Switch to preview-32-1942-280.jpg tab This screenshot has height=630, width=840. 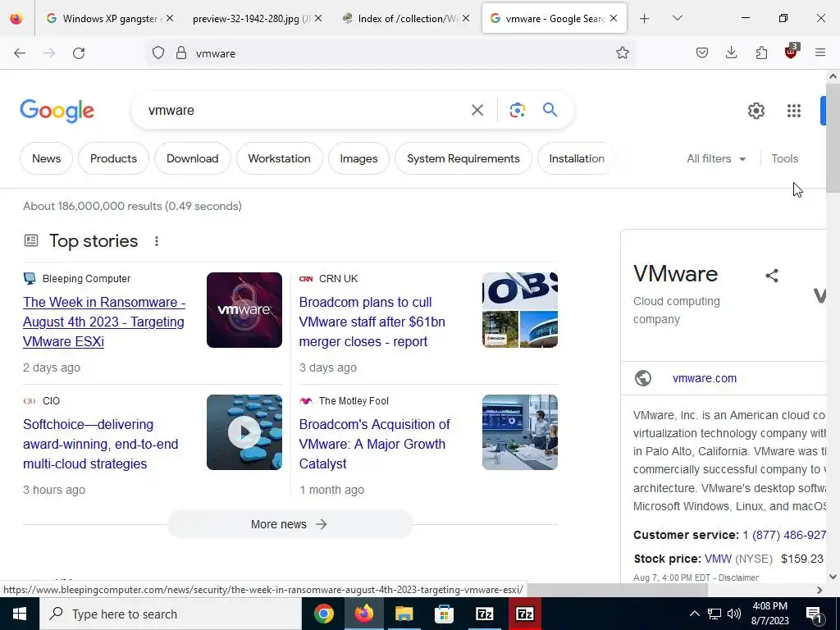pyautogui.click(x=252, y=19)
